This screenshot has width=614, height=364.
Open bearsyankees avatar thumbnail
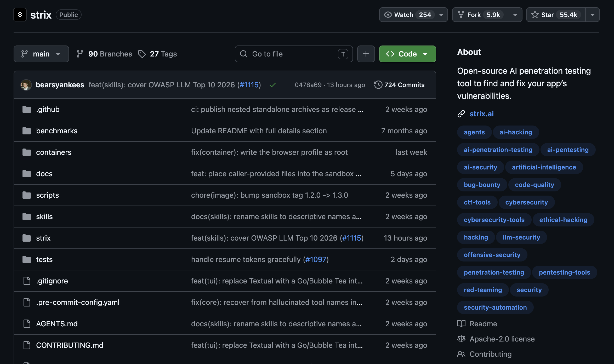coord(26,85)
